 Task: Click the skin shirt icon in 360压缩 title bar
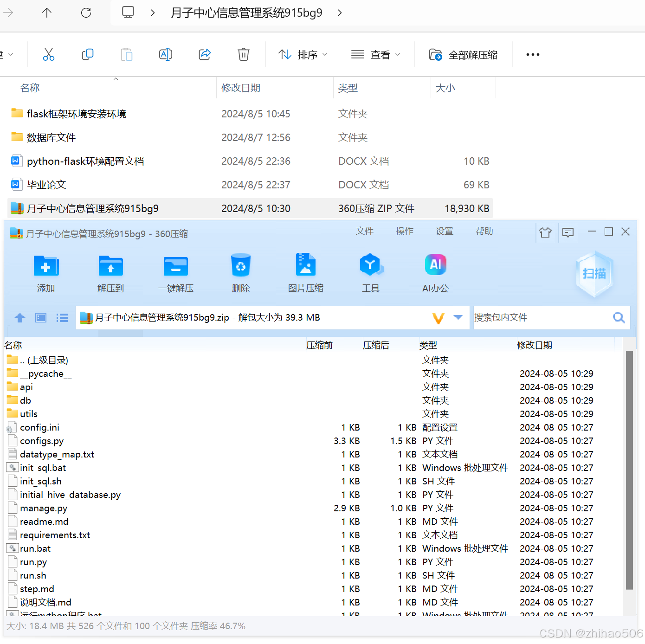coord(545,232)
